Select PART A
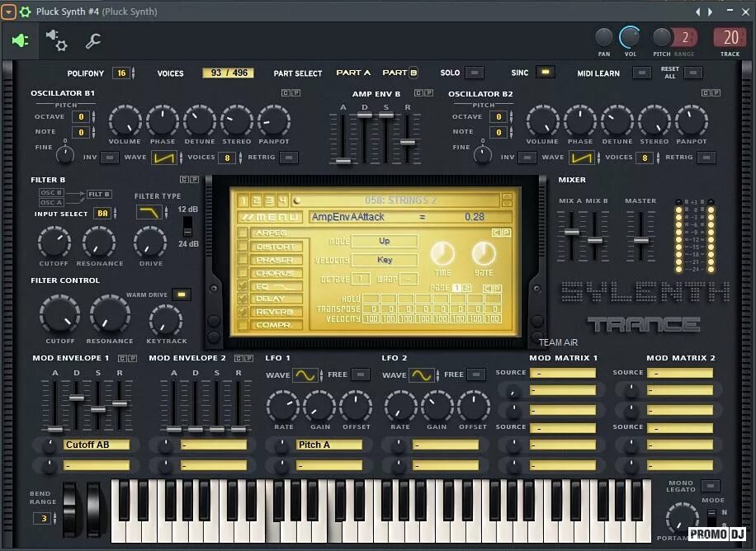 tap(353, 73)
